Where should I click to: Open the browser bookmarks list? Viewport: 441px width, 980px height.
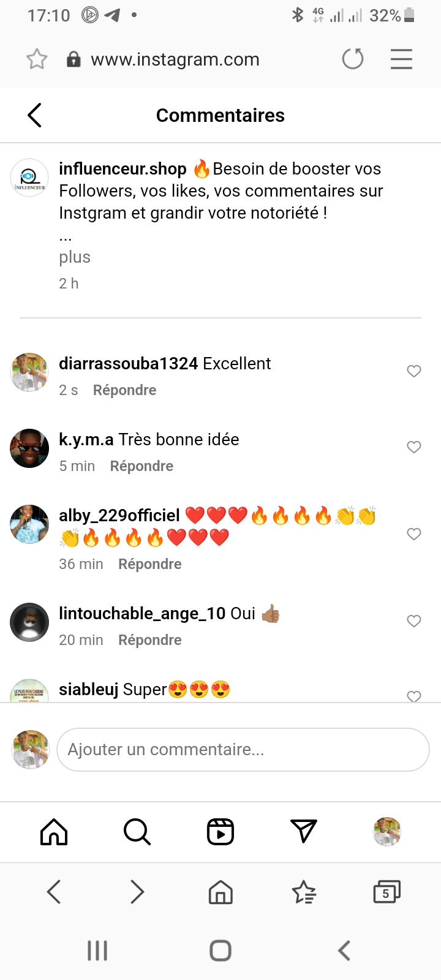pos(304,892)
